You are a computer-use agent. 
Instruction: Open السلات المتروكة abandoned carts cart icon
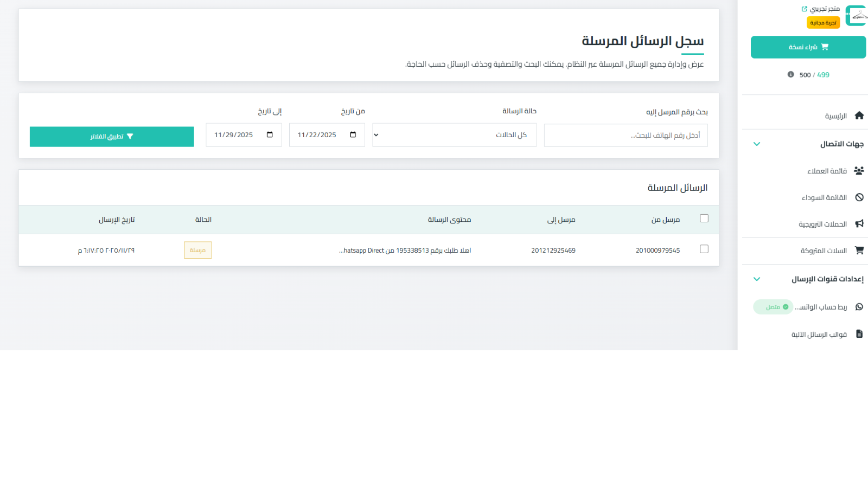click(x=859, y=250)
